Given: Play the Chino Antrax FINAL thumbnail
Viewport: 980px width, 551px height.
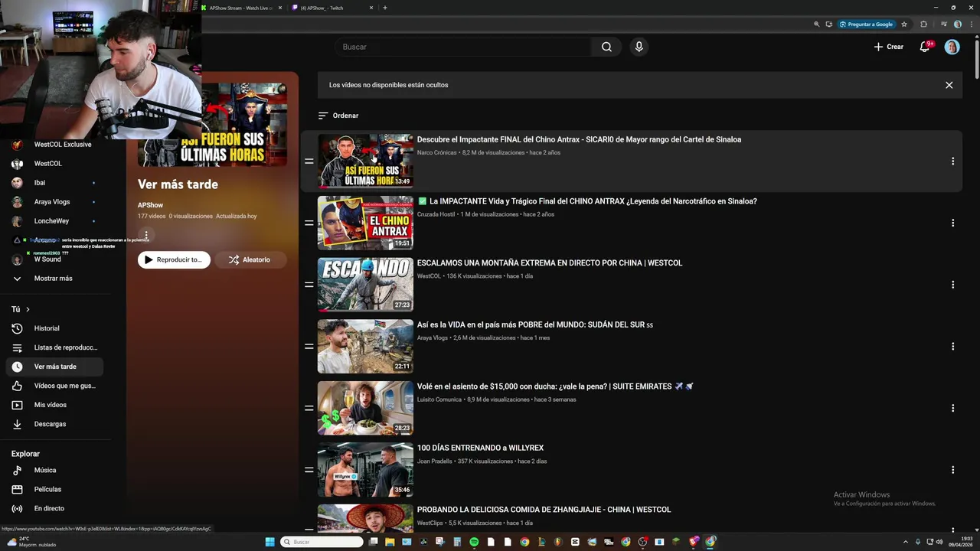Looking at the screenshot, I should click(x=365, y=161).
